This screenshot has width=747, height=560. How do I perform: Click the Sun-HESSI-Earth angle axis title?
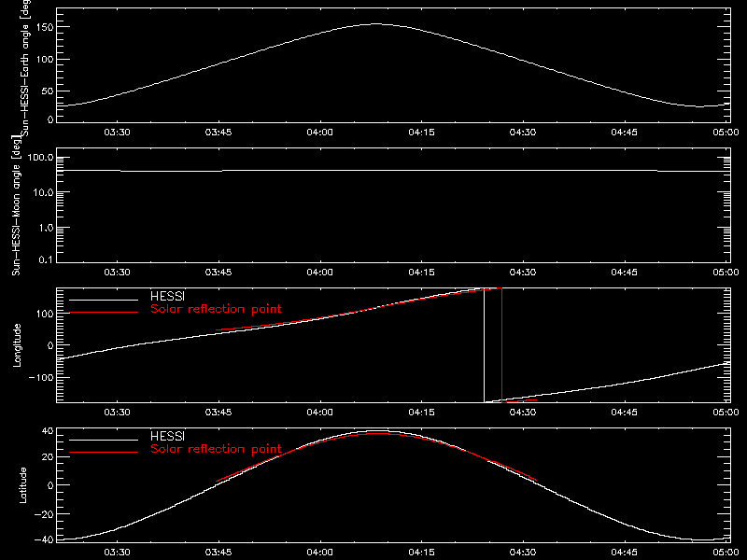25,66
